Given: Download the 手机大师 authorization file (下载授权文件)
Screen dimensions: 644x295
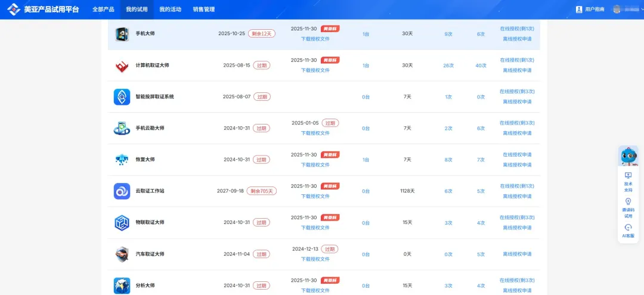Looking at the screenshot, I should click(315, 39).
